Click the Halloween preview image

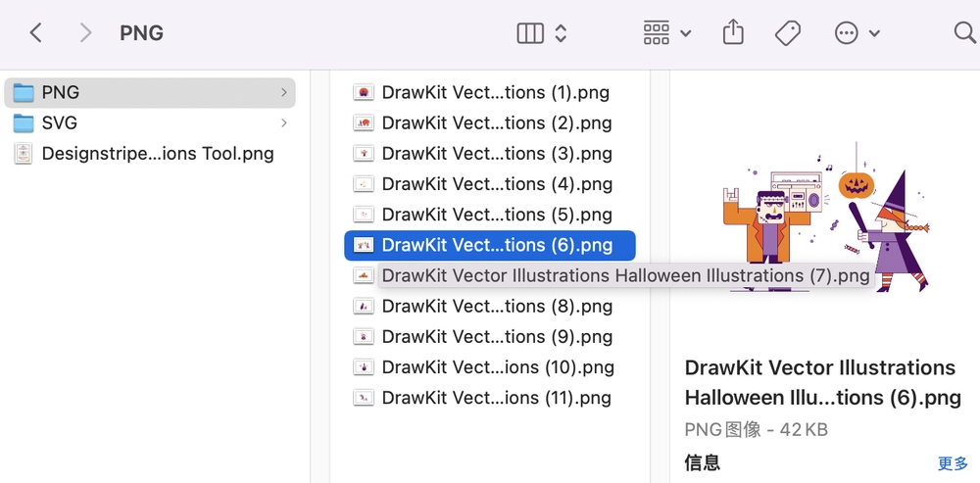click(826, 217)
